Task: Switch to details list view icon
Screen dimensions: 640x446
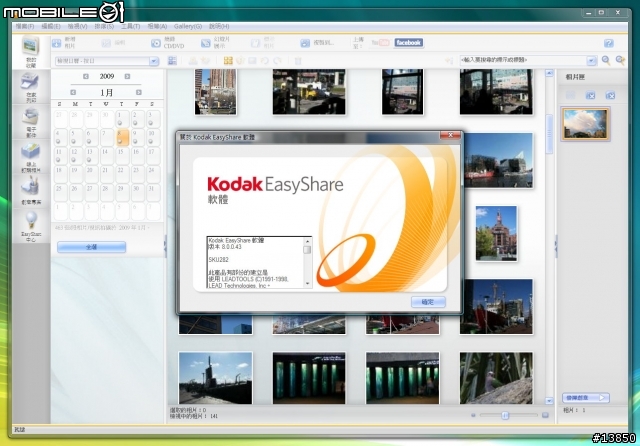Action: [172, 61]
